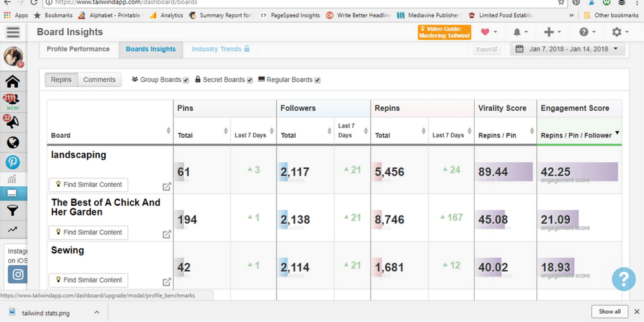The image size is (644, 322).
Task: Switch to Profile Performance tab
Action: click(78, 49)
